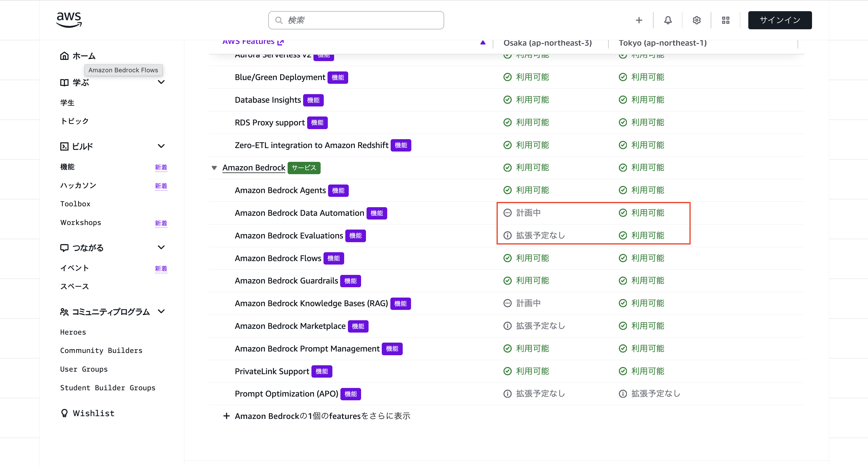Click the 機能 badge next to Amazon Bedrock Flows

click(334, 259)
